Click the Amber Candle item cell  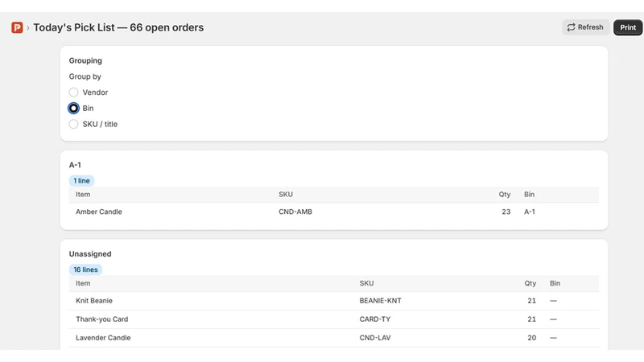coord(99,212)
